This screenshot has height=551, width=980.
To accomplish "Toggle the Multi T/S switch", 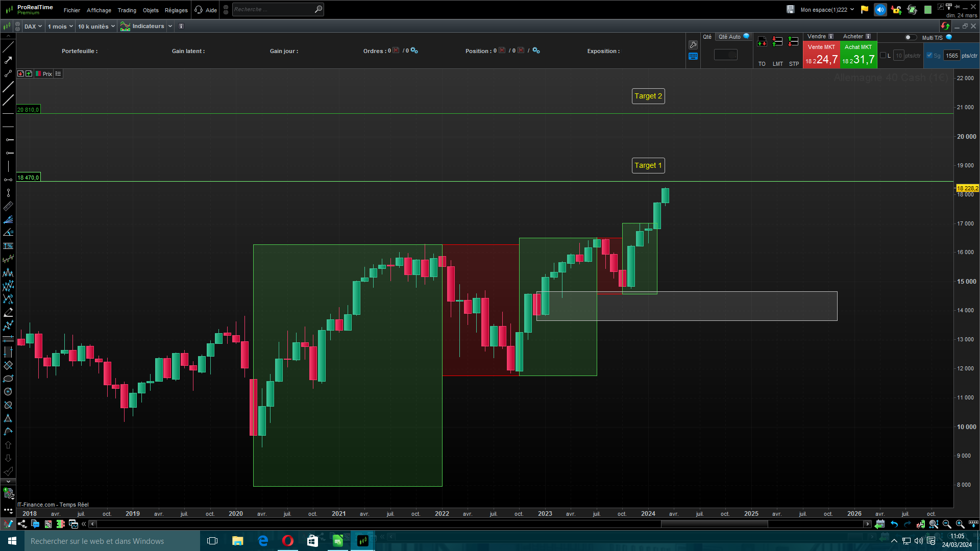I will coord(910,37).
